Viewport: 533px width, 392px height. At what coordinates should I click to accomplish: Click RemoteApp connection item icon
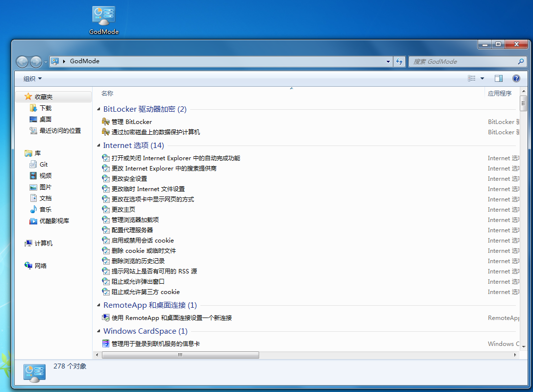[x=106, y=318]
